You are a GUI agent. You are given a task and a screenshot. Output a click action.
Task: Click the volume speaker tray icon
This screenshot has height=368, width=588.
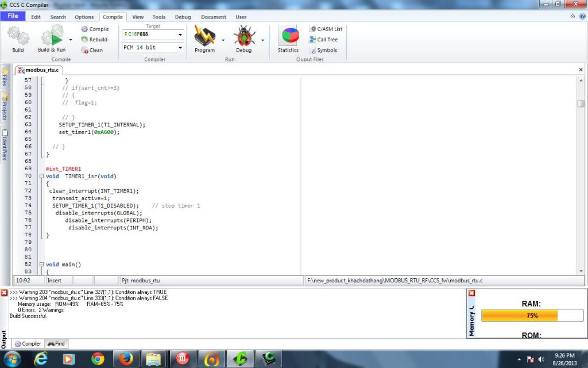[541, 359]
